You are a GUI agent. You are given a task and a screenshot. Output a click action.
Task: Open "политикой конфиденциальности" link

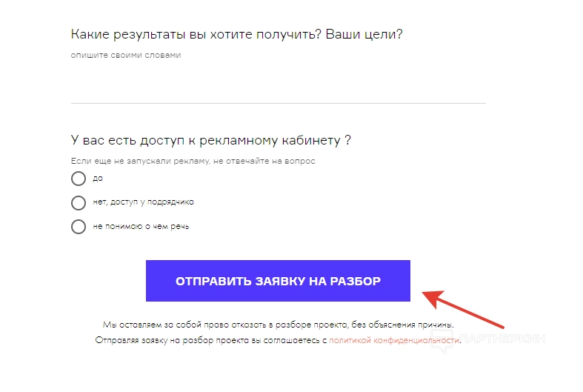[x=394, y=340]
